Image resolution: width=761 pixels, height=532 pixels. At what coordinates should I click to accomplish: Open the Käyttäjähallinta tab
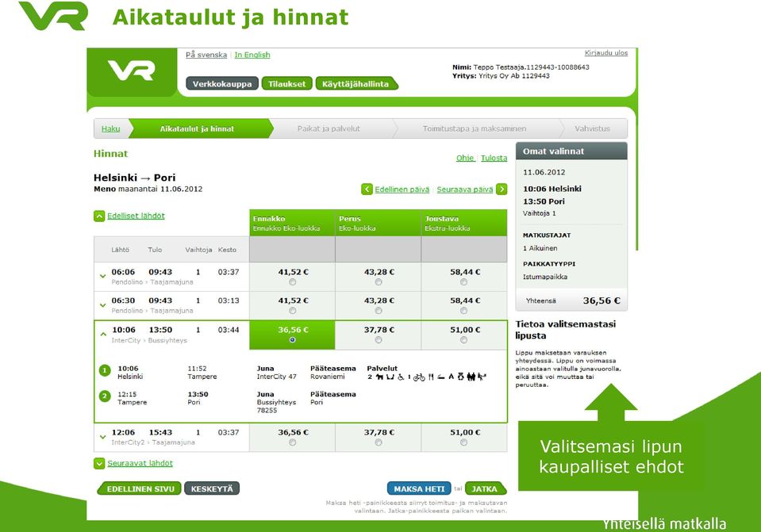coord(356,84)
